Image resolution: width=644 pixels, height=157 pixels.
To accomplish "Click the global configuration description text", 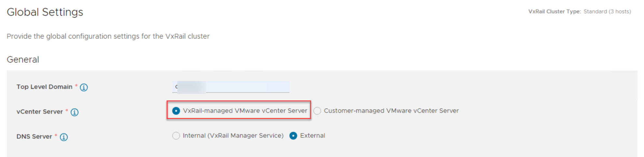I will pos(108,36).
